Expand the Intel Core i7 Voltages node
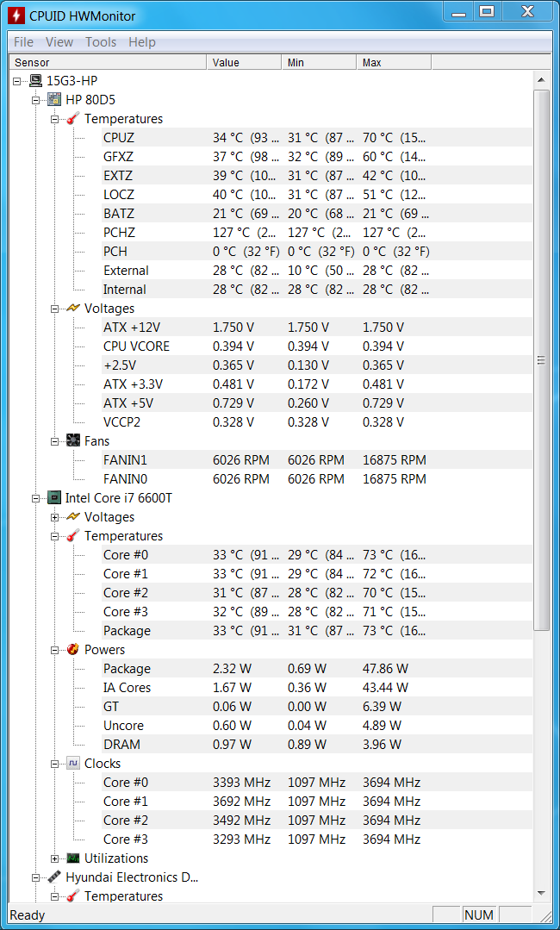The width and height of the screenshot is (560, 930). pyautogui.click(x=54, y=517)
